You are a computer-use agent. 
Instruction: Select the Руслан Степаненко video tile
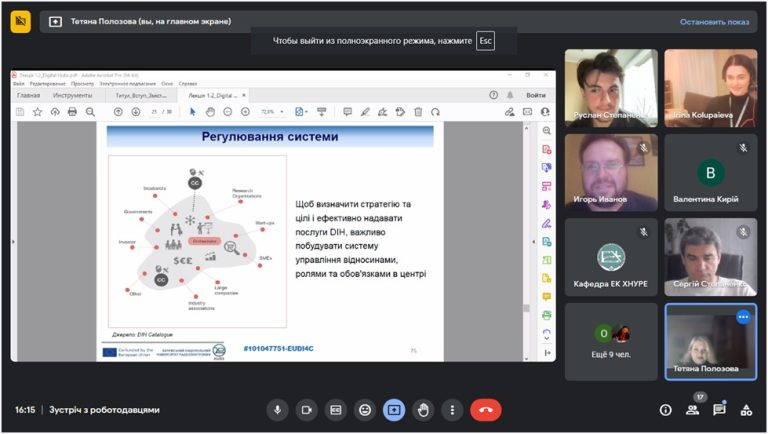click(x=611, y=88)
